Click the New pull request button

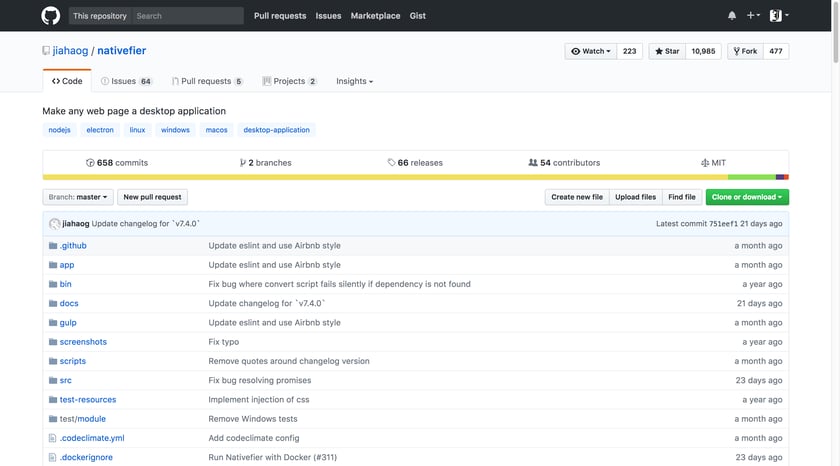click(x=152, y=197)
